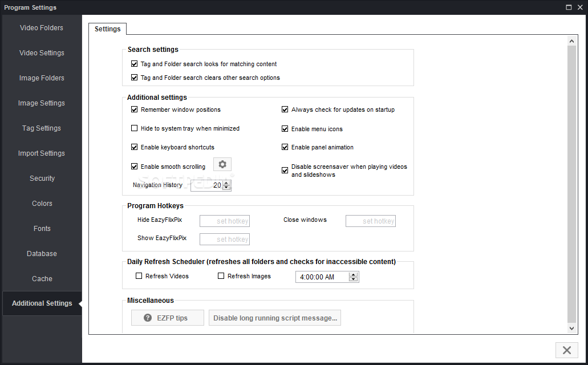
Task: Increase scheduler time with up arrow
Action: pos(353,274)
